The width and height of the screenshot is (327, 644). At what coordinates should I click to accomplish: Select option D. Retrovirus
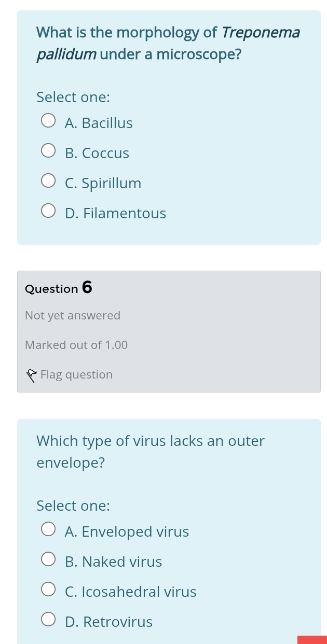tap(48, 619)
